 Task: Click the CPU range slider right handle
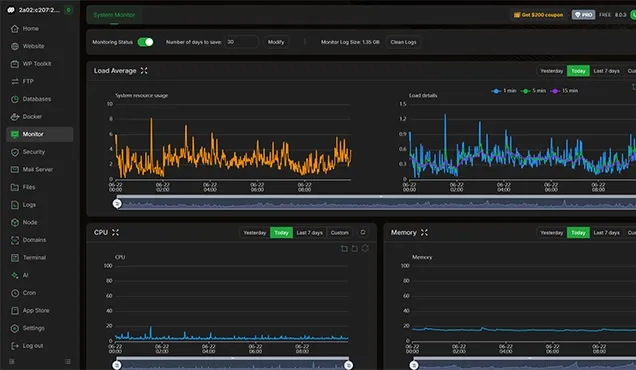pyautogui.click(x=348, y=365)
